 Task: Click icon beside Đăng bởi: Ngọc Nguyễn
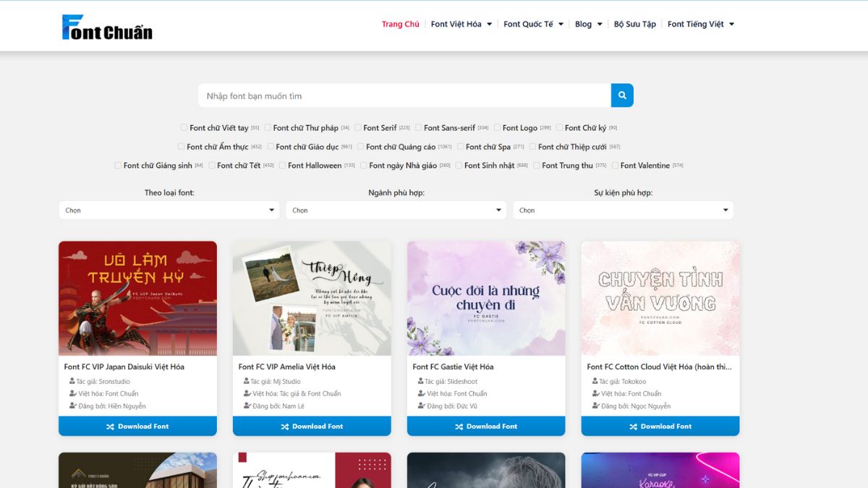point(595,406)
